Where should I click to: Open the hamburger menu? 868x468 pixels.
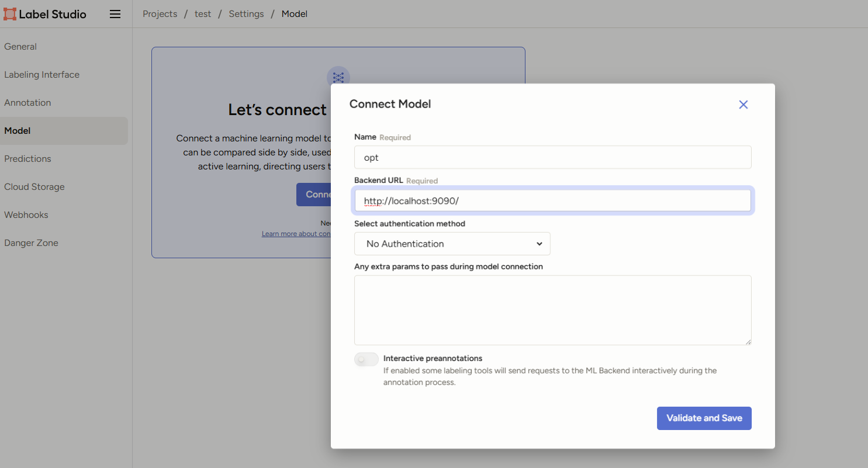coord(115,14)
